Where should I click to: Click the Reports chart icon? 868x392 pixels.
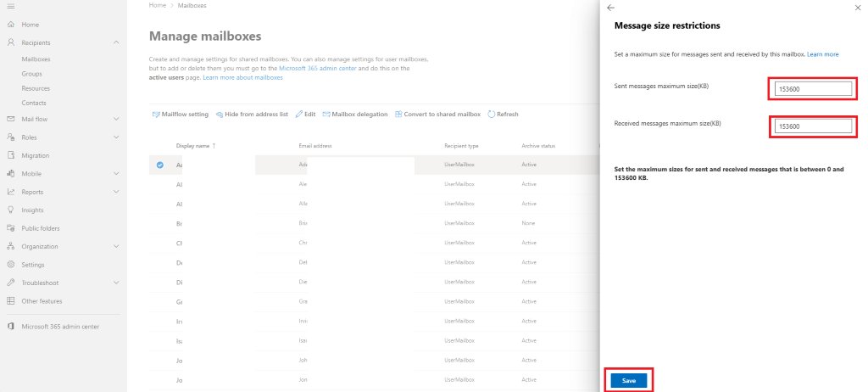pyautogui.click(x=10, y=192)
